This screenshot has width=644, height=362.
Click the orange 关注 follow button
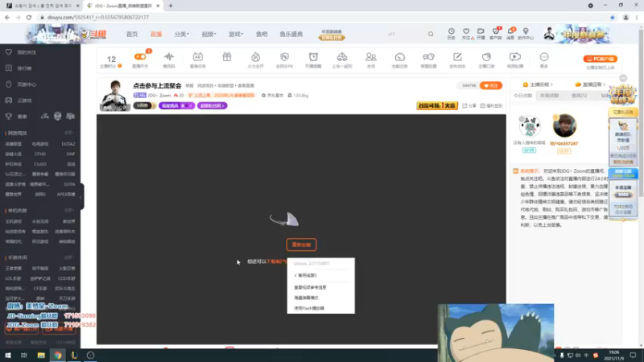click(491, 85)
